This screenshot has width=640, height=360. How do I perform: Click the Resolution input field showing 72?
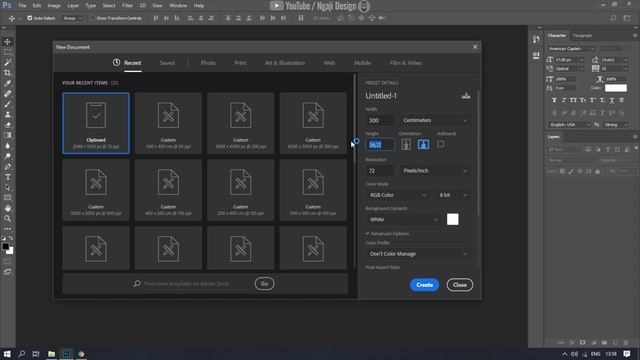[x=380, y=171]
